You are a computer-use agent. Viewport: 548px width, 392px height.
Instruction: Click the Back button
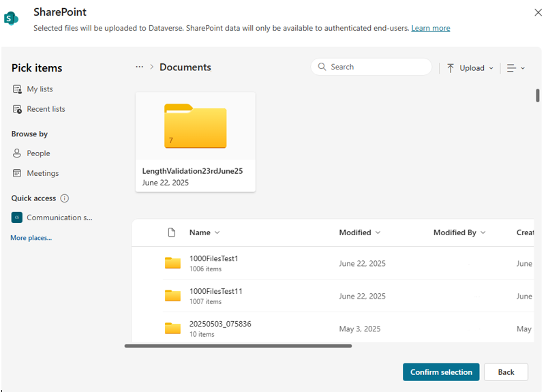[x=506, y=372]
